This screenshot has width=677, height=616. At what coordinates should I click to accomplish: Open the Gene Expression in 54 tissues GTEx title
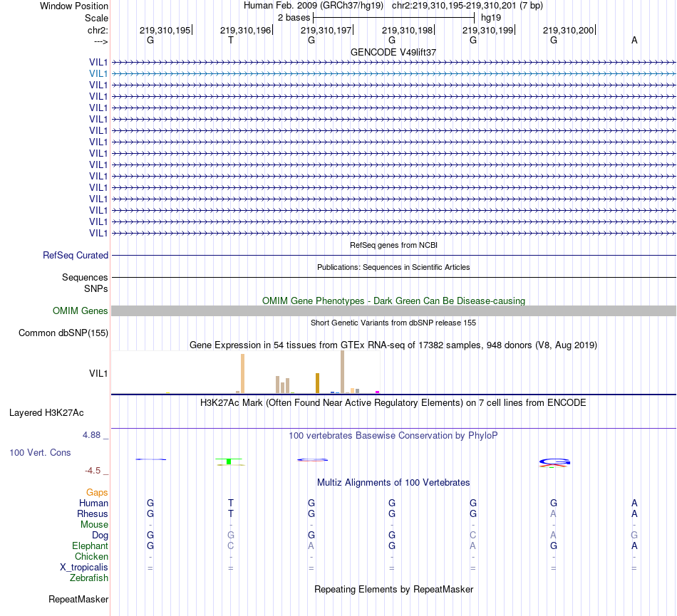(393, 345)
